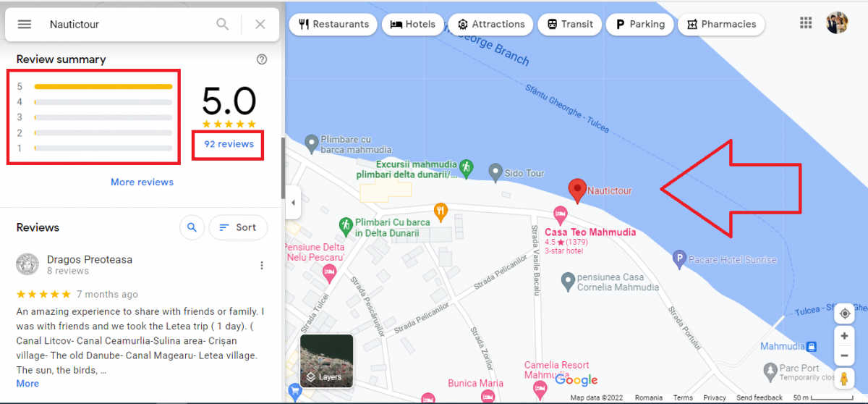The width and height of the screenshot is (868, 404).
Task: Search within reviews using magnifier button
Action: click(x=192, y=227)
